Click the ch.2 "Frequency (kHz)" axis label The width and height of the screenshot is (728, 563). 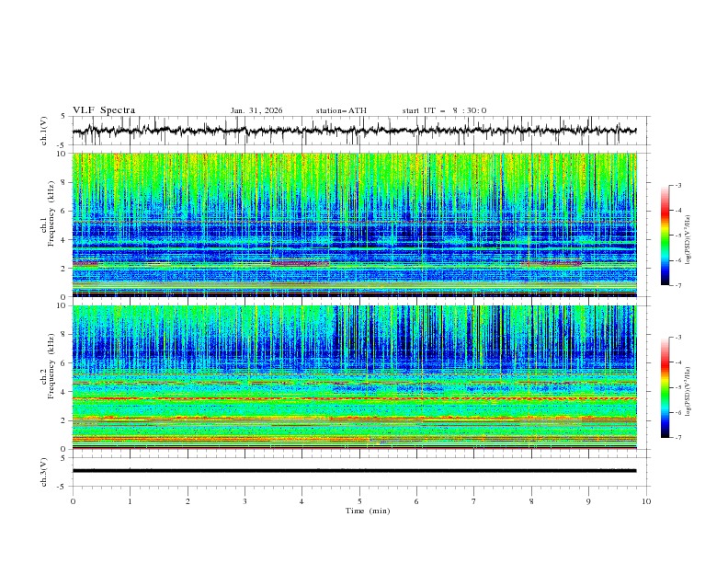(51, 366)
